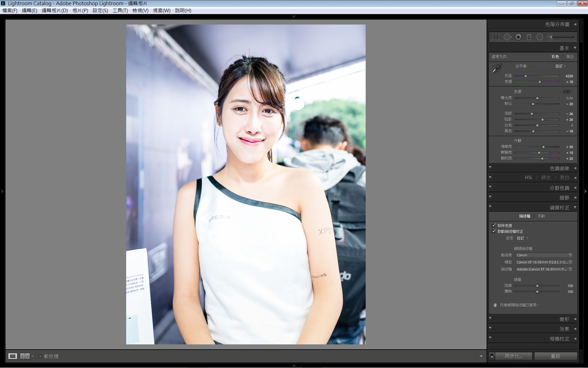Enable the 軟校樣 soft proofing checkbox
The width and height of the screenshot is (588, 368).
tap(40, 356)
